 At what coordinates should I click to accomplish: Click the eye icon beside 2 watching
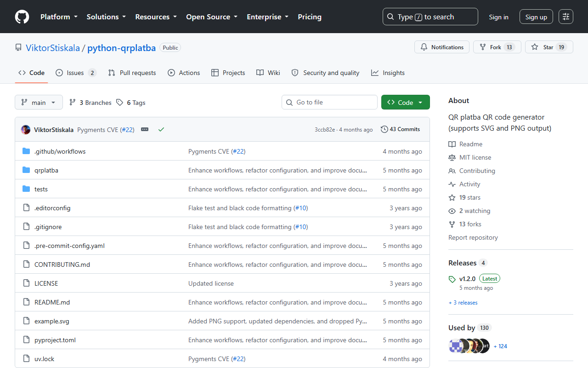[452, 211]
